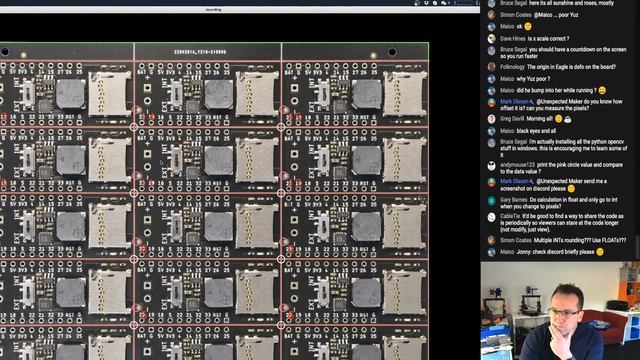Viewport: 640px width, 360px height.
Task: Click andymouse123's sunglasses avatar
Action: [491, 165]
